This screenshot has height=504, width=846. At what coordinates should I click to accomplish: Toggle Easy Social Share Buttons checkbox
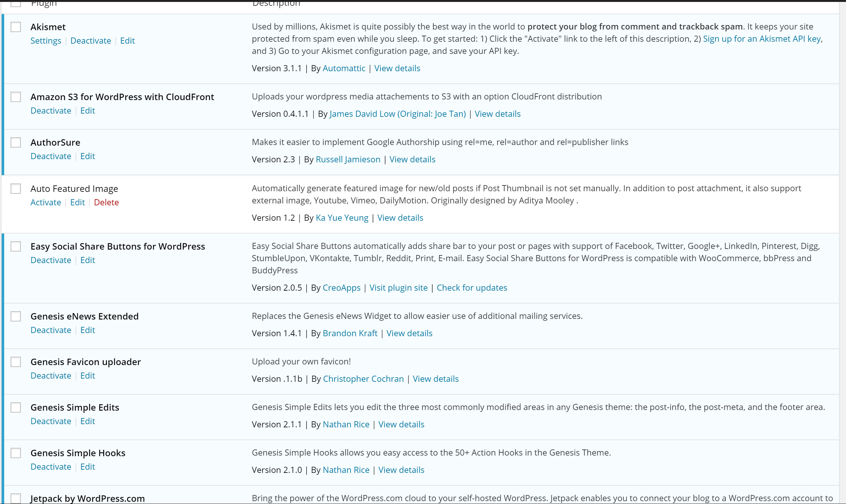pos(16,246)
